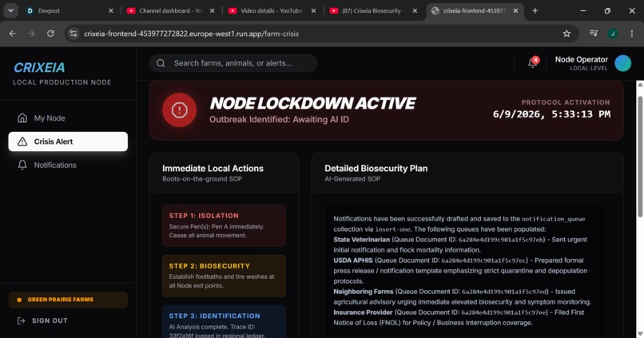Open the My Node sidebar item
Viewport: 644px width, 338px height.
(68, 118)
